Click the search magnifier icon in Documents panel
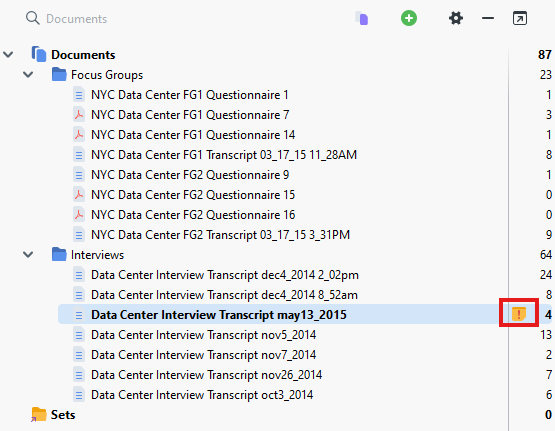The image size is (555, 431). (x=33, y=18)
